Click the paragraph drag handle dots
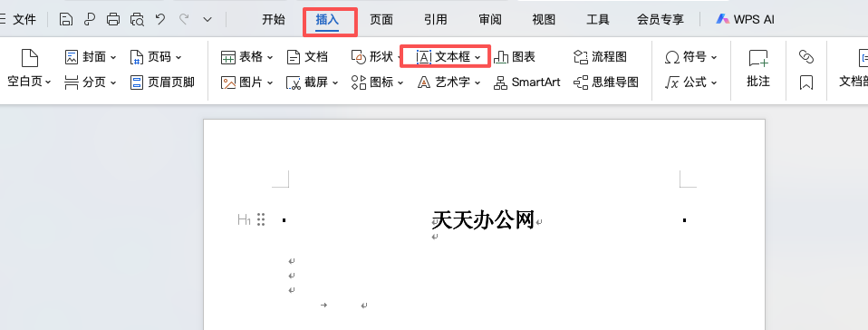 [261, 219]
